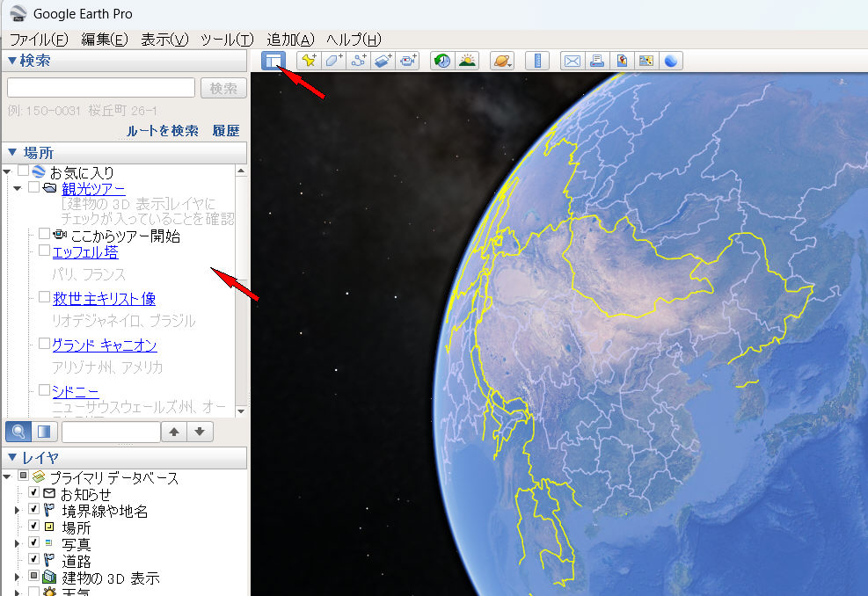Click the search address input field
Image resolution: width=868 pixels, height=596 pixels.
pyautogui.click(x=101, y=88)
